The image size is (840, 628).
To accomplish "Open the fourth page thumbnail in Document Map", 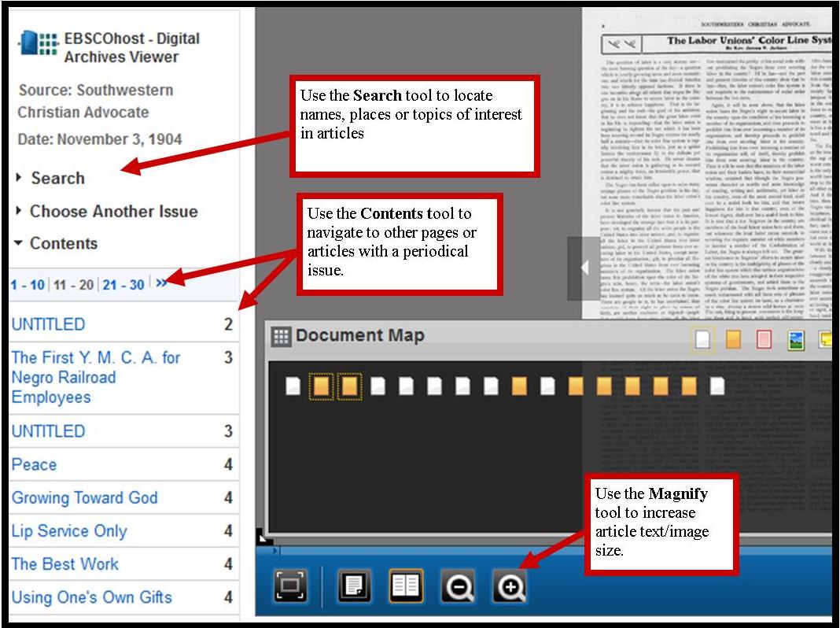I will point(378,386).
